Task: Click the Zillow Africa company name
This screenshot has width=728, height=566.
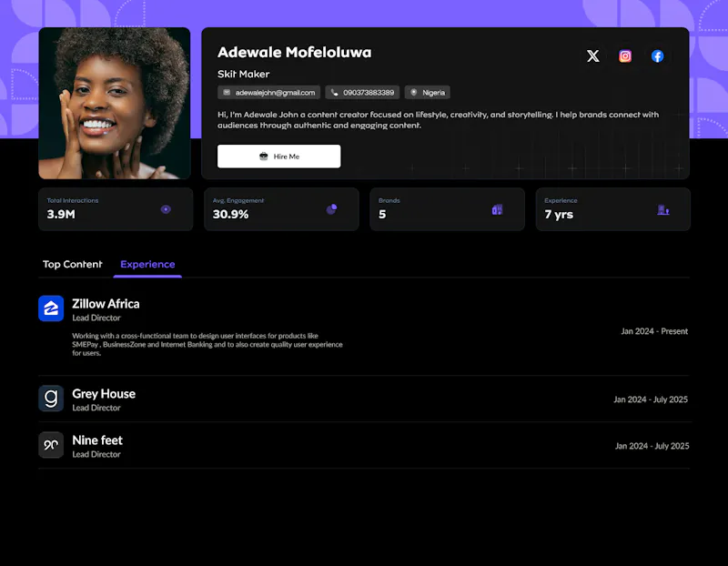Action: click(x=106, y=304)
